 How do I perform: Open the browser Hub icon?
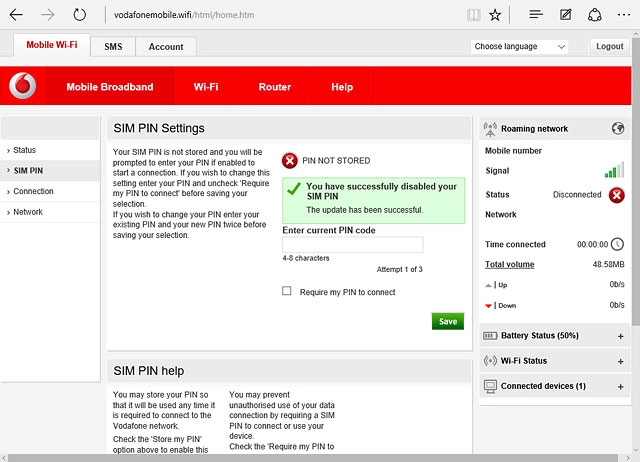click(x=536, y=15)
